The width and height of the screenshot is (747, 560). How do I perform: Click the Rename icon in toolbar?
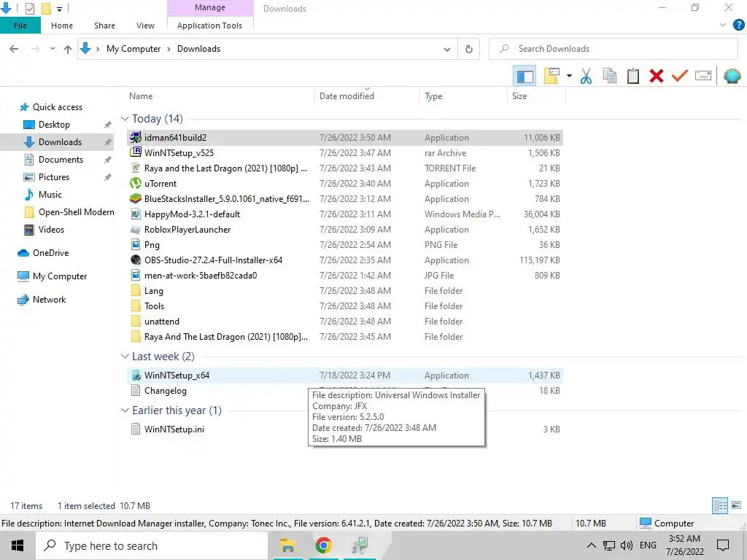[703, 76]
